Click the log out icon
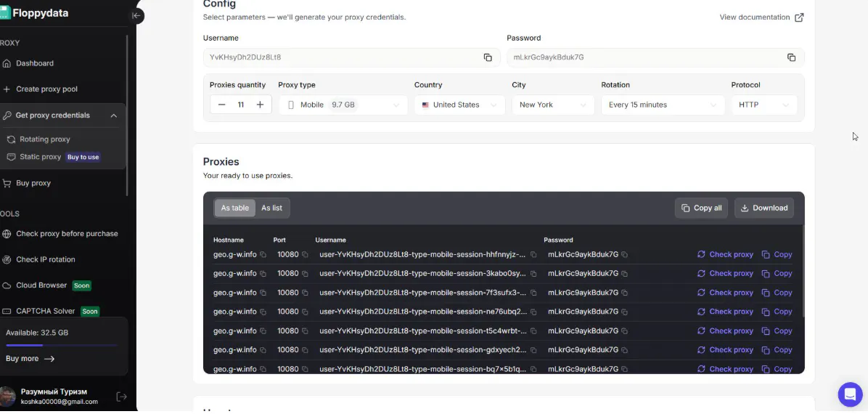868x414 pixels. click(x=121, y=397)
